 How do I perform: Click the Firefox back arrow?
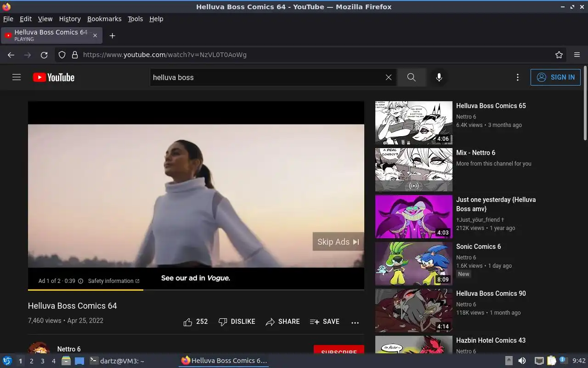(x=11, y=55)
